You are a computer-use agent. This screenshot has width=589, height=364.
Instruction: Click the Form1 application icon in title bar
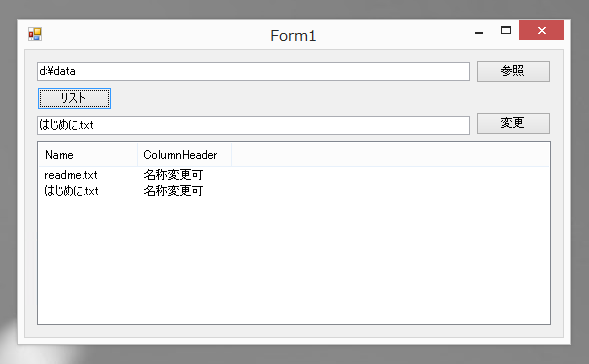(35, 34)
